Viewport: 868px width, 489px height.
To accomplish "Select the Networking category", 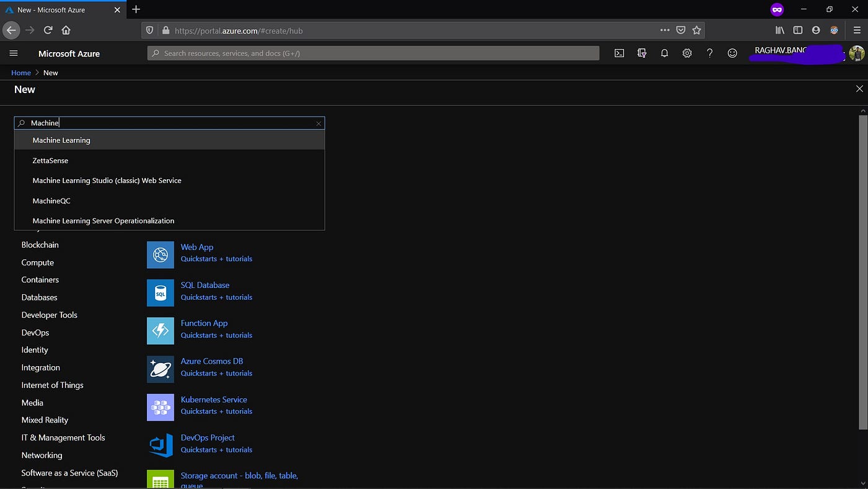I will pos(42,455).
